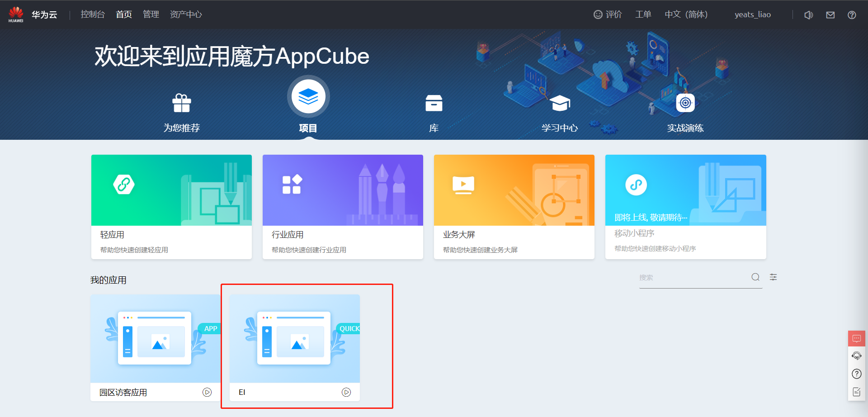868x417 pixels.
Task: Open the filter settings sliders icon
Action: [774, 277]
